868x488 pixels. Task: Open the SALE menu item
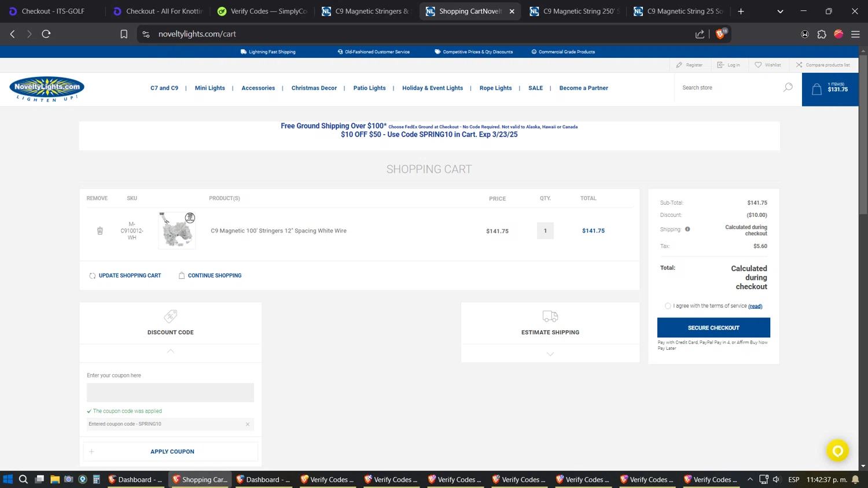tap(535, 88)
